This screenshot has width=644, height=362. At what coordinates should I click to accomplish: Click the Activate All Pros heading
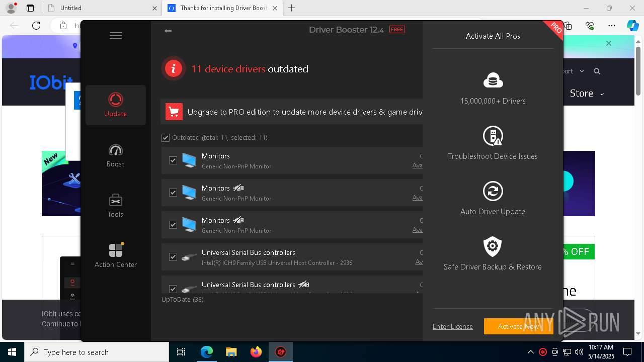coord(493,36)
